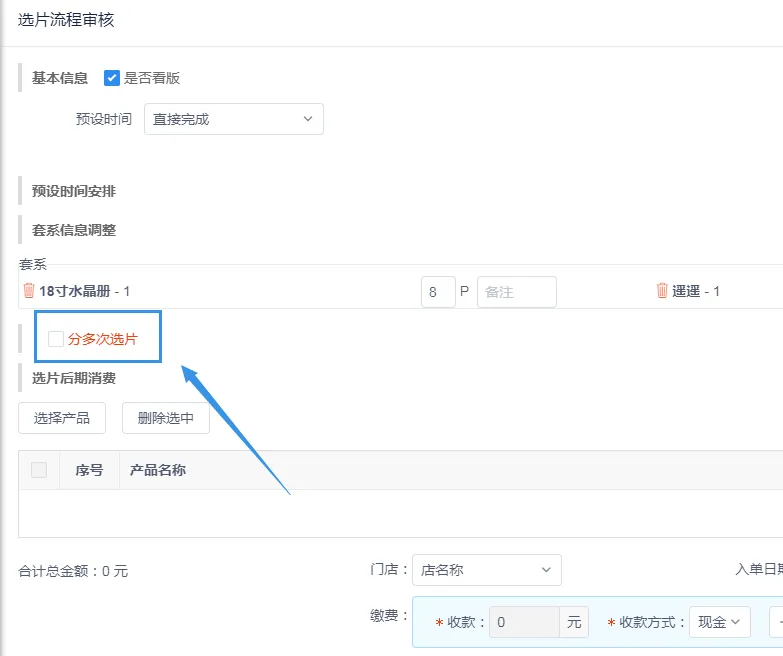Select the 选片后期消费 section heading
The image size is (783, 656).
74,378
